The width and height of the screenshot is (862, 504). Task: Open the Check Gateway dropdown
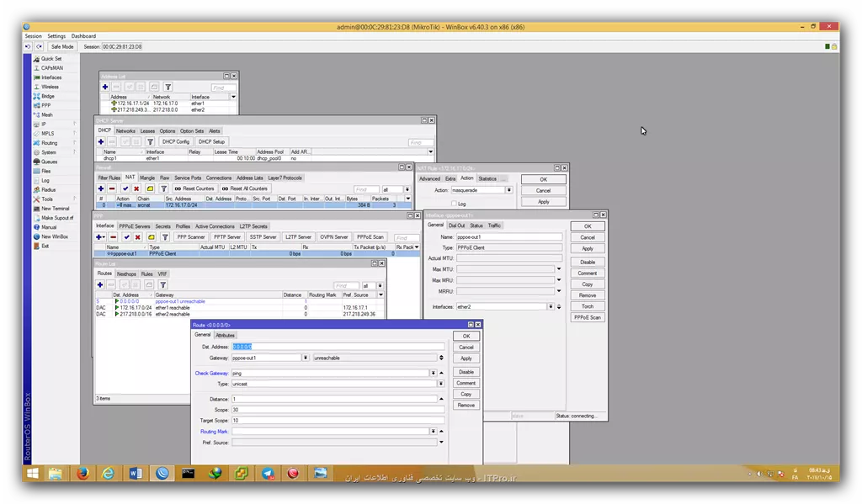click(x=434, y=374)
